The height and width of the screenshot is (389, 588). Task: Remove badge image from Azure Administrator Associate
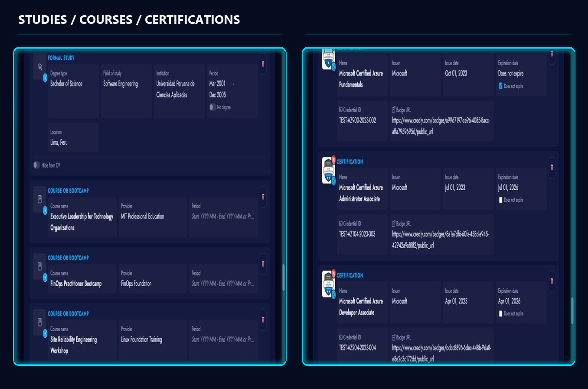pos(333,159)
